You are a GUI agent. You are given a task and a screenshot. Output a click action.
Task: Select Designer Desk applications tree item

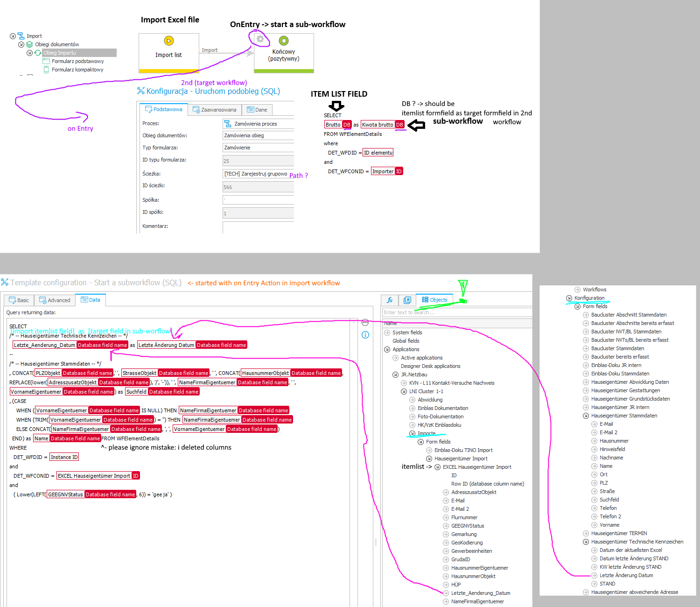pyautogui.click(x=430, y=366)
